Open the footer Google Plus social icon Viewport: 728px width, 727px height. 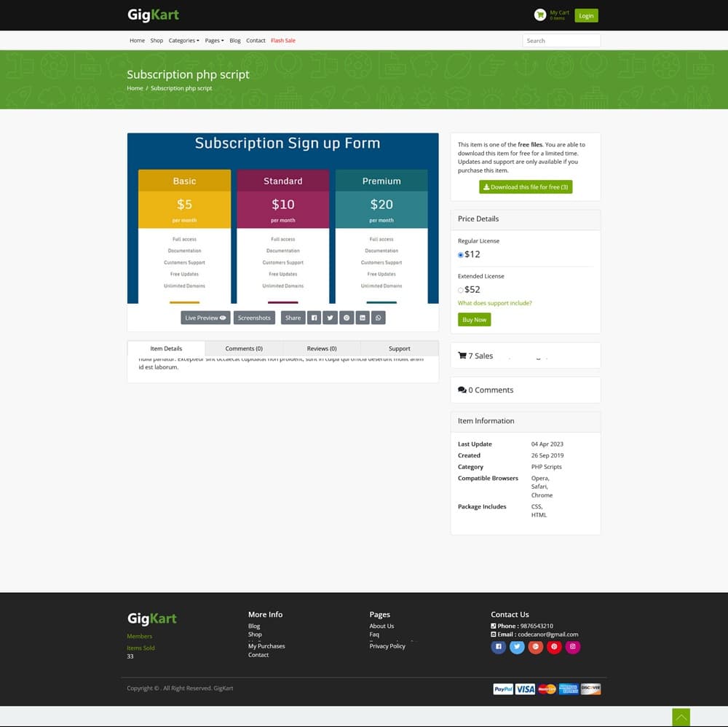tap(536, 647)
